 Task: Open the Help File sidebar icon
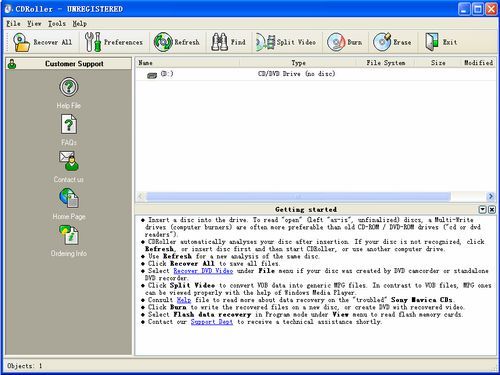click(69, 87)
